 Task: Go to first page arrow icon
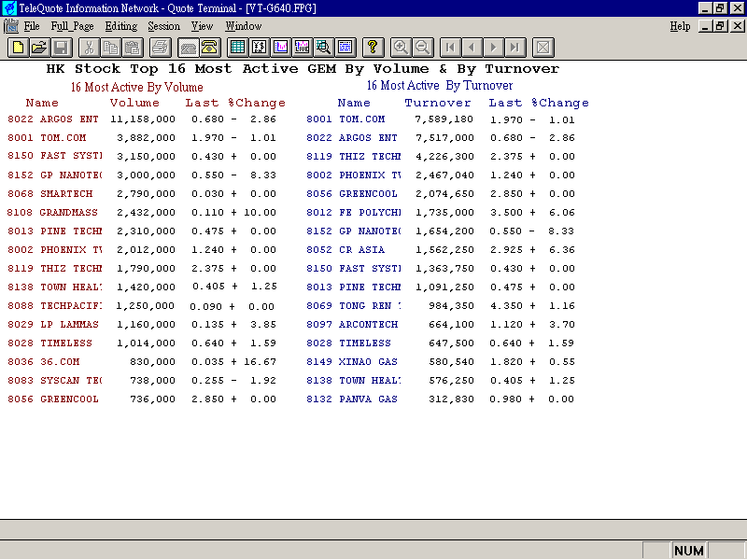450,48
